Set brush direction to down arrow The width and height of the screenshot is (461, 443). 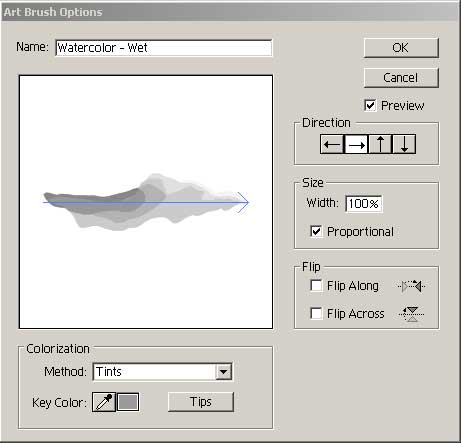(404, 144)
